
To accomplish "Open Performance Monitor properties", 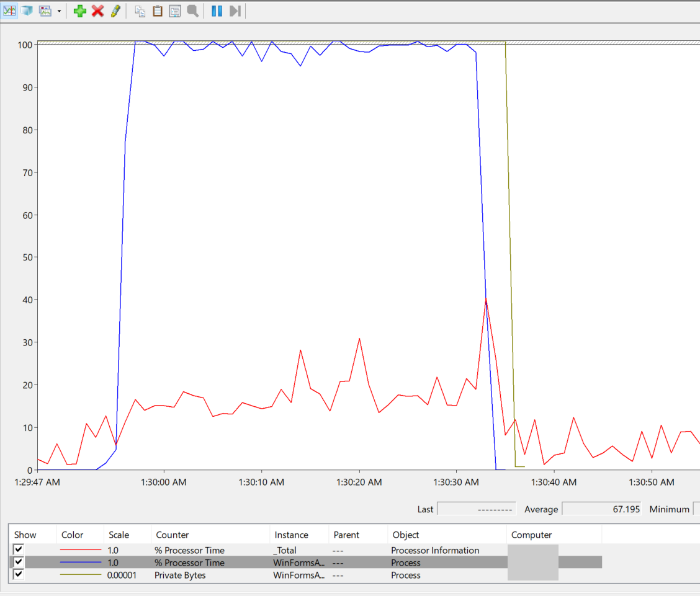I will tap(174, 11).
